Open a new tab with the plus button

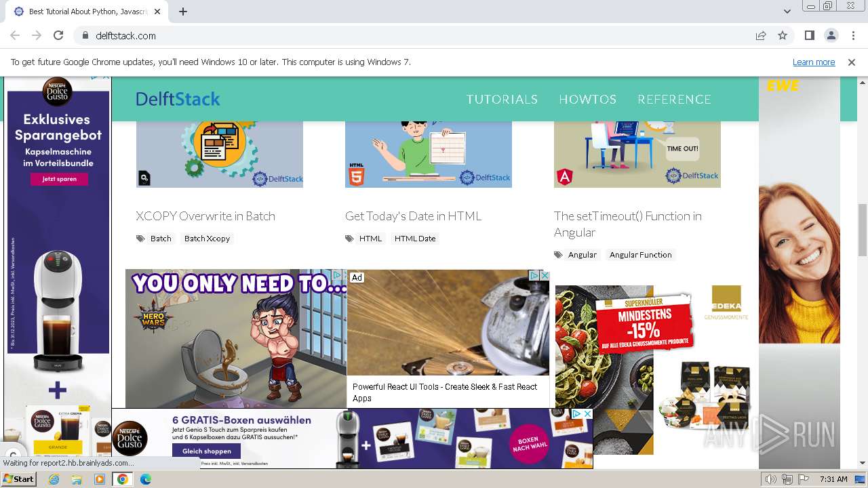click(183, 12)
